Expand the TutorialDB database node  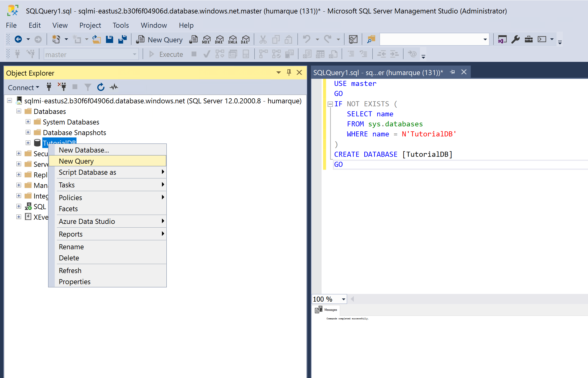pos(28,143)
